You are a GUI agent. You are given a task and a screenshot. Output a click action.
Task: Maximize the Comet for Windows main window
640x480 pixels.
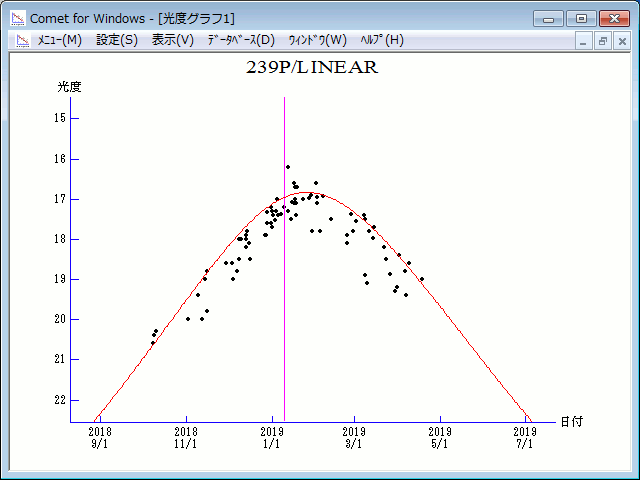581,19
